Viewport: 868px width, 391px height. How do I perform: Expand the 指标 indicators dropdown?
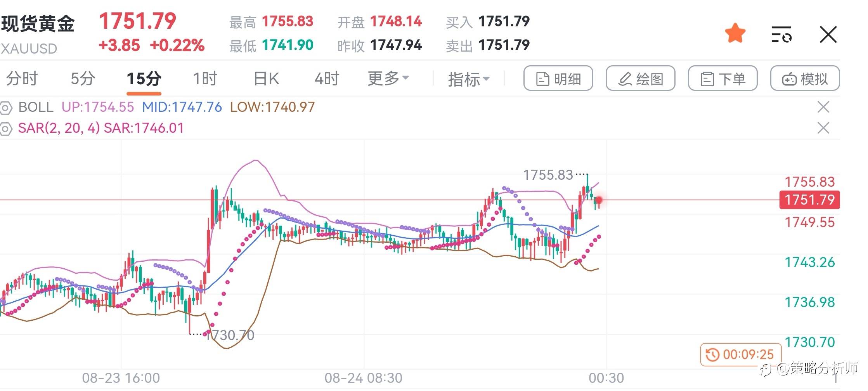(x=469, y=79)
